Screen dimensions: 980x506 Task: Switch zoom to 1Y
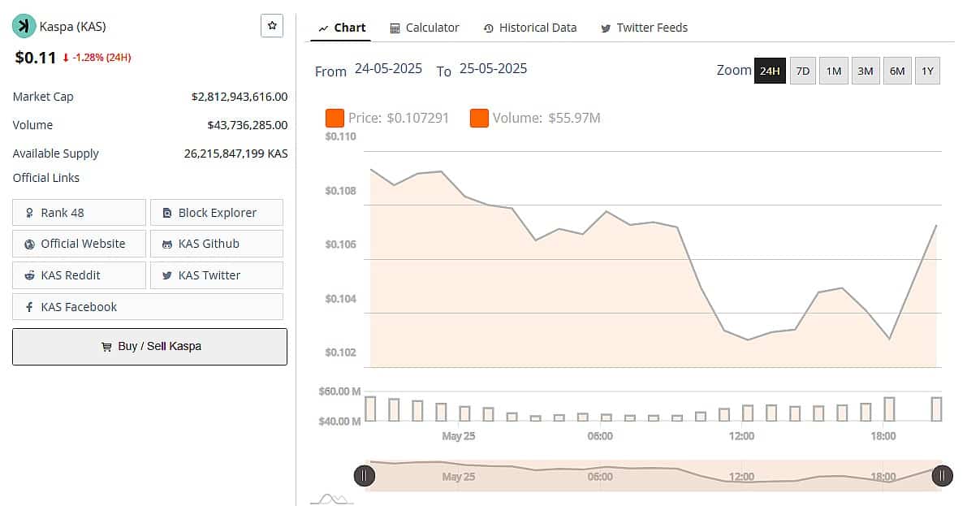point(927,71)
